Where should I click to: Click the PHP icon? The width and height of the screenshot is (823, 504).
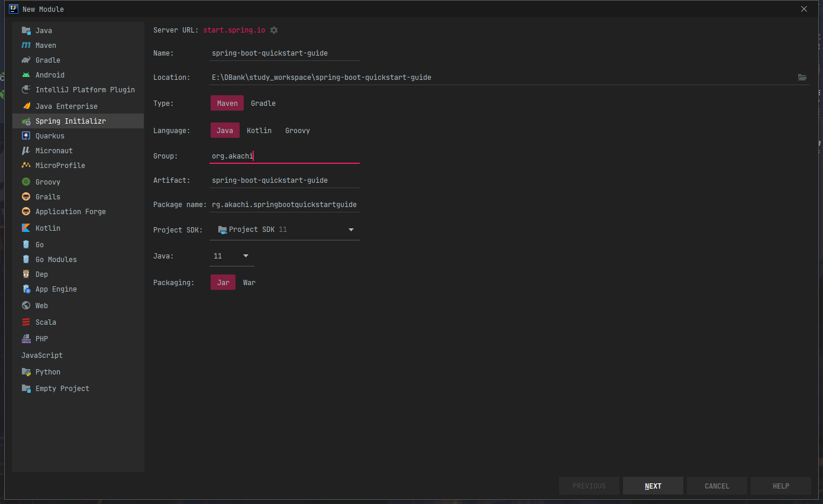pos(26,338)
